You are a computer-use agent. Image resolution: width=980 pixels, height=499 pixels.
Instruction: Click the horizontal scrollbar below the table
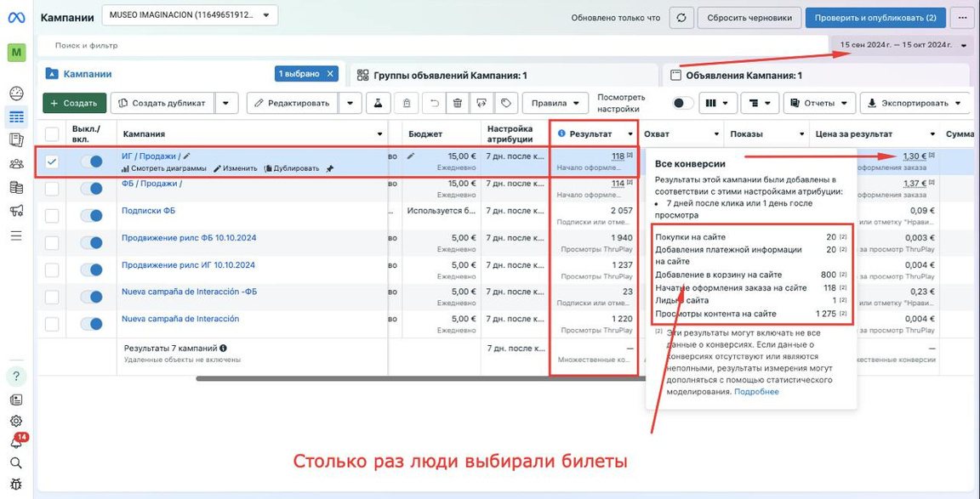coord(419,378)
